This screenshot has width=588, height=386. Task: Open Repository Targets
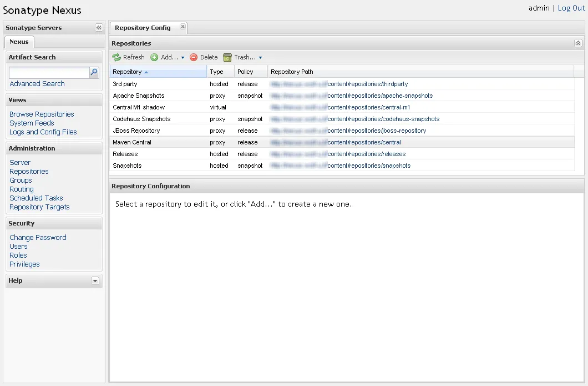click(x=39, y=207)
